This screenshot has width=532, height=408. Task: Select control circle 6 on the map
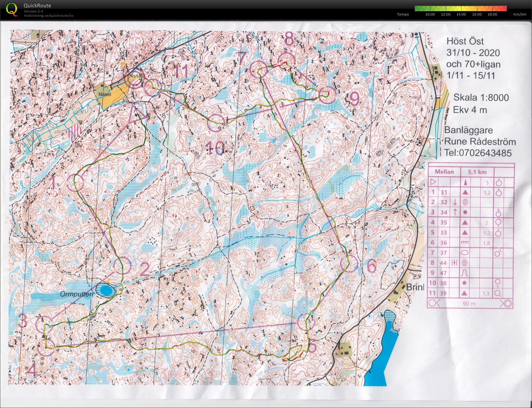click(349, 263)
